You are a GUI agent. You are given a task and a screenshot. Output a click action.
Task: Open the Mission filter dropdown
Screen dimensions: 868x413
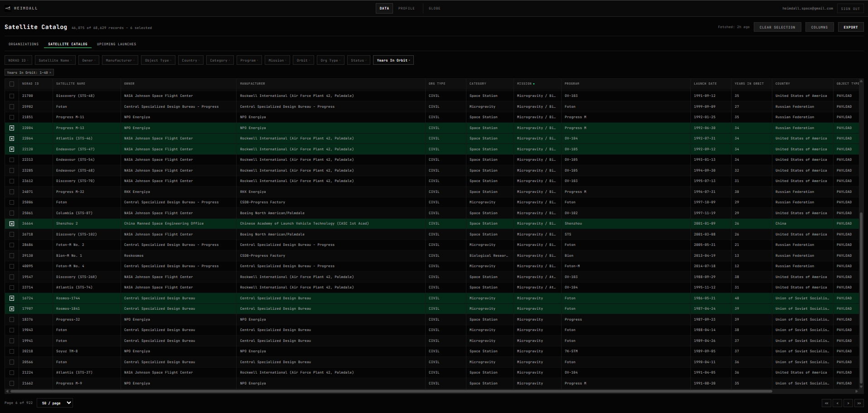(277, 60)
